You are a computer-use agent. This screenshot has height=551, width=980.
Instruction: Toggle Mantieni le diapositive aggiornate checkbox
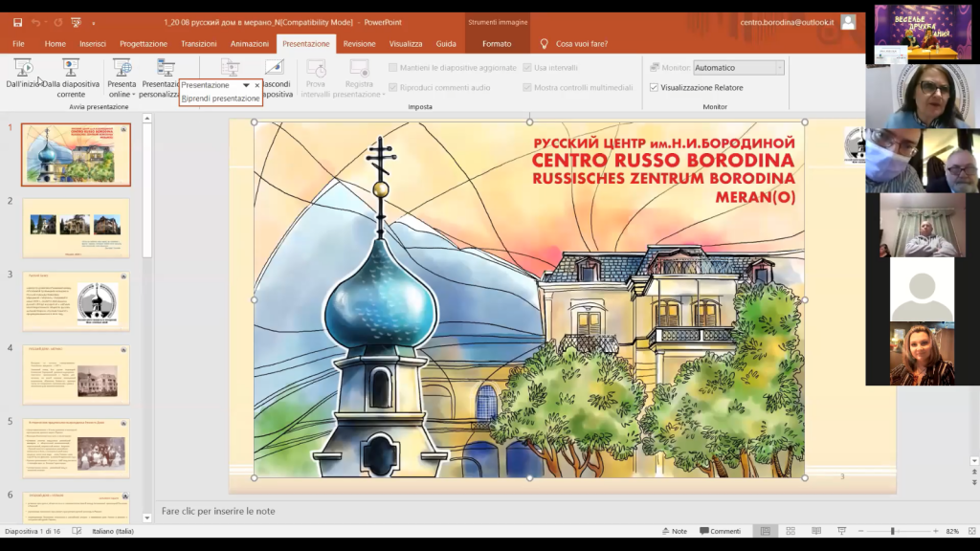393,68
